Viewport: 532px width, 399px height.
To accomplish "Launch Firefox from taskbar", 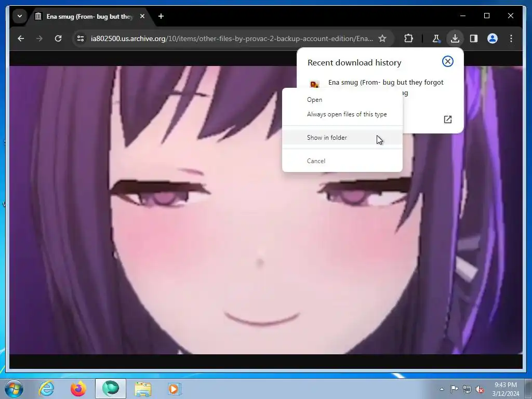I will (x=78, y=389).
